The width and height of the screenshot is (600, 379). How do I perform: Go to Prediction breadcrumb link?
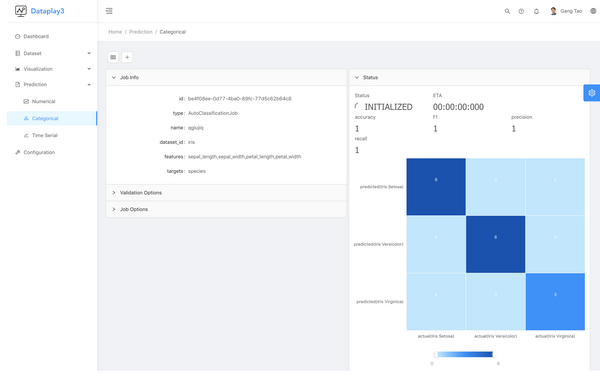[140, 32]
